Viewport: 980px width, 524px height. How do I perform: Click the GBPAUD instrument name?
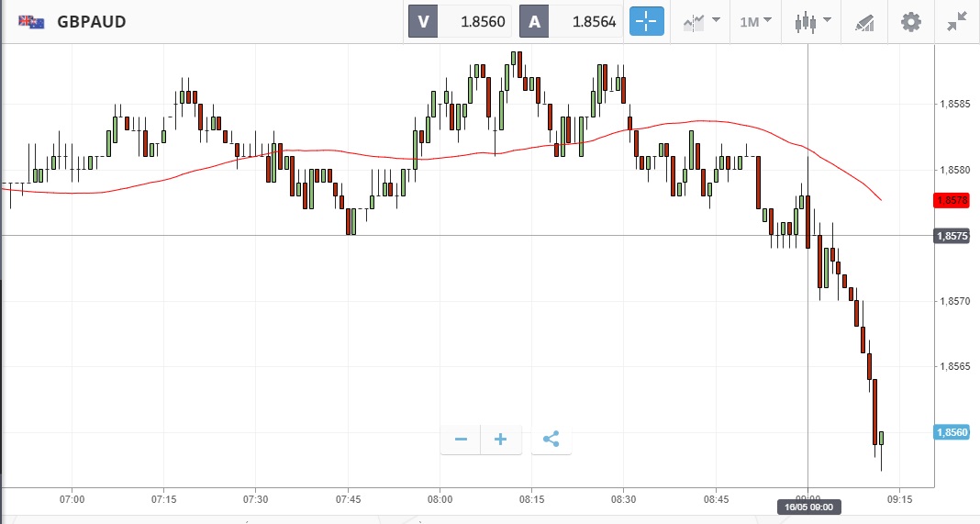tap(92, 22)
